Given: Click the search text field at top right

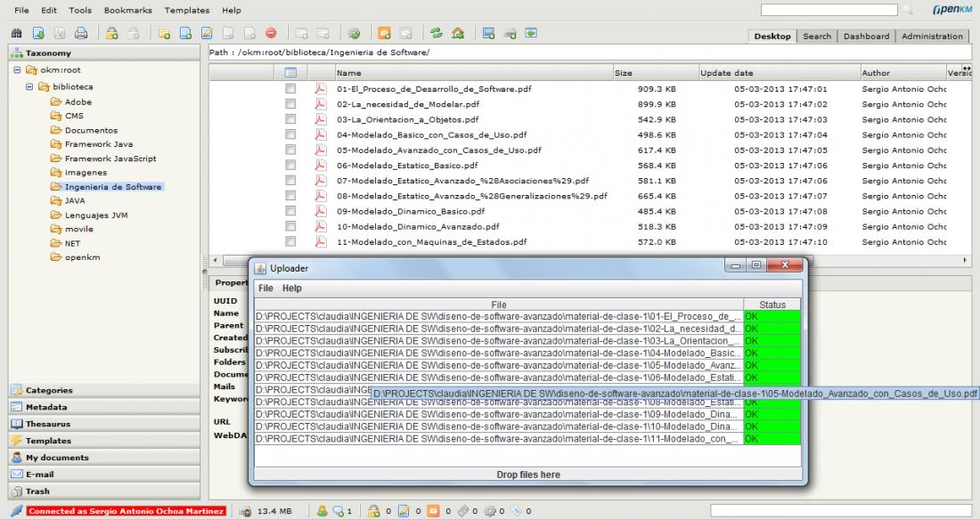Looking at the screenshot, I should 829,10.
